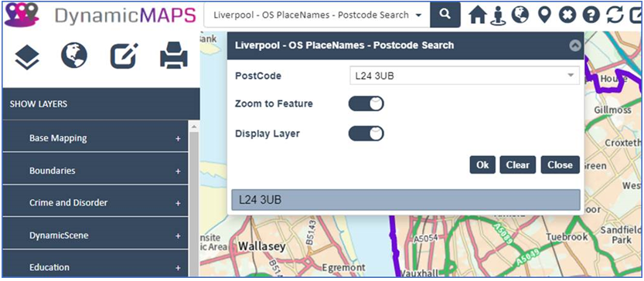
Task: Click the Wallasey label on the map
Action: point(261,247)
